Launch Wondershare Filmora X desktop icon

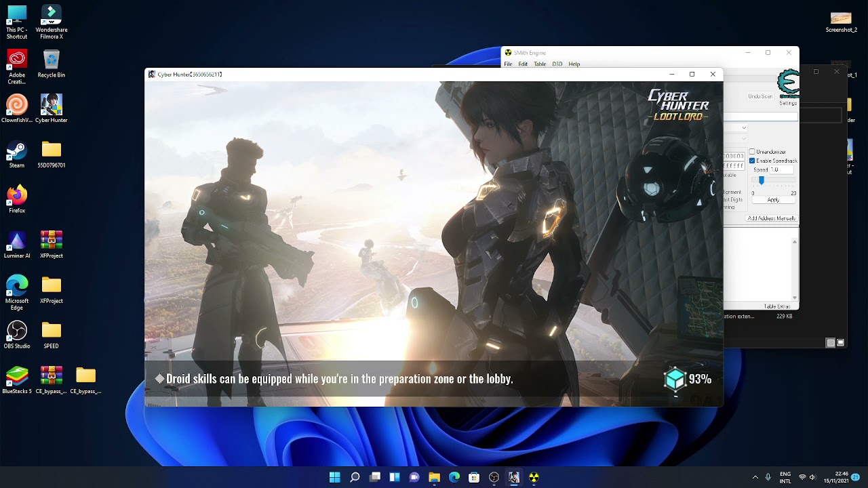pyautogui.click(x=52, y=21)
